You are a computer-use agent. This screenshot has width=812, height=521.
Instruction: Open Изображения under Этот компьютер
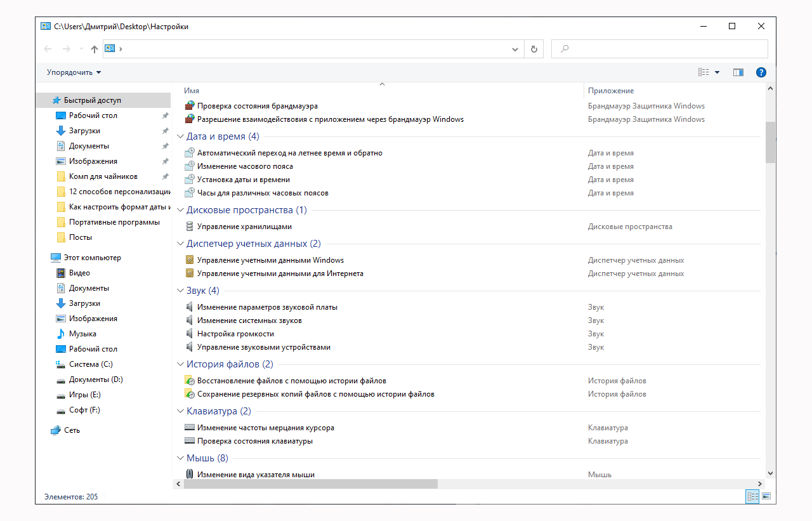93,319
